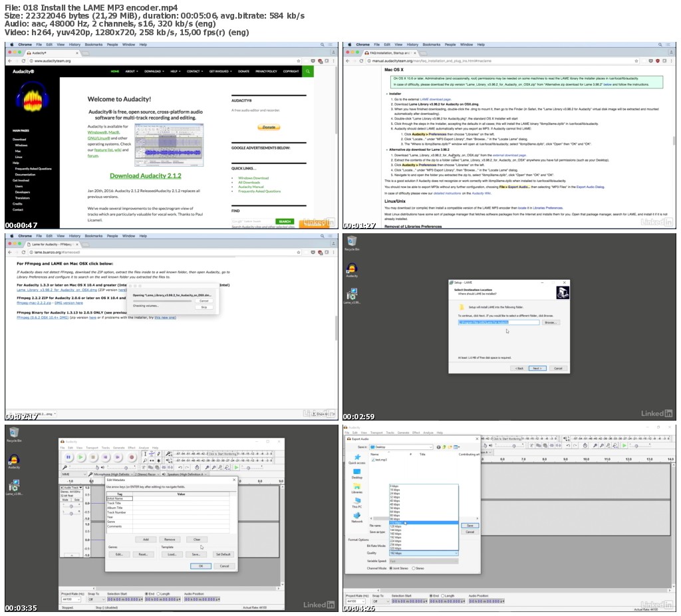The image size is (681, 616).
Task: Open the Audio Track name dropdown in the 00:03:35 frame
Action: click(x=73, y=488)
